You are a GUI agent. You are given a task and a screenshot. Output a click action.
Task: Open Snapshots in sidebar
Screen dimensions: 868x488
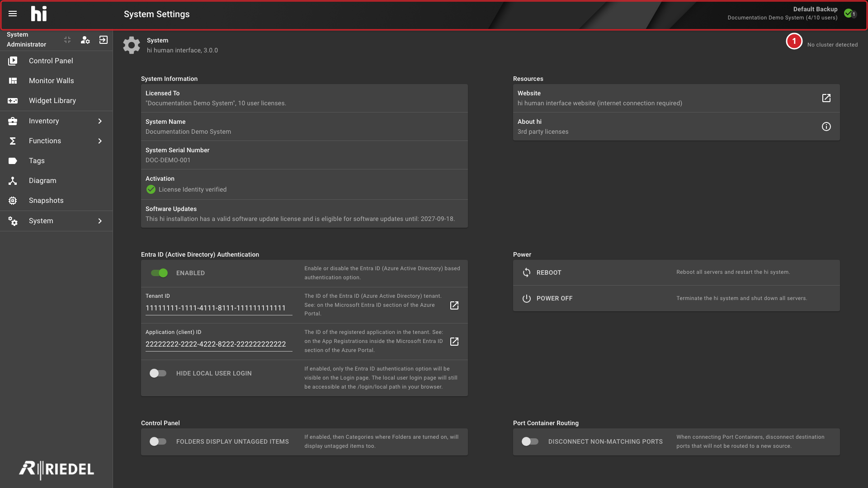[x=56, y=201]
